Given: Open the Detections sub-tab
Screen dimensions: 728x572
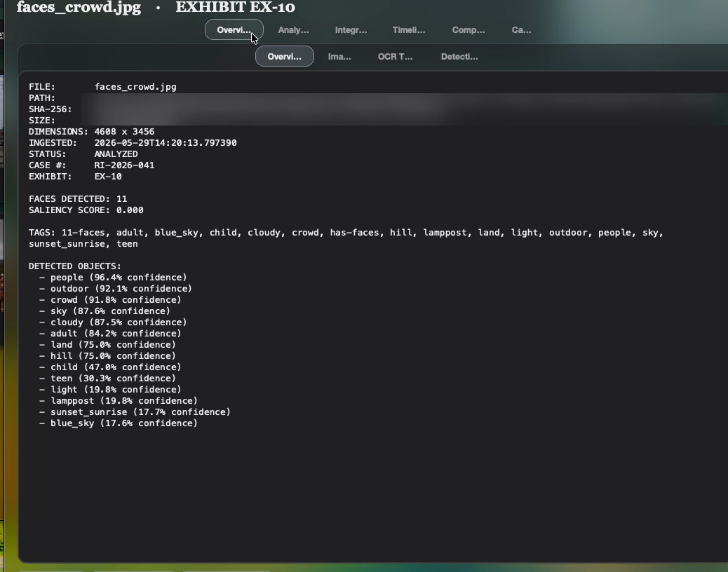Looking at the screenshot, I should [459, 57].
